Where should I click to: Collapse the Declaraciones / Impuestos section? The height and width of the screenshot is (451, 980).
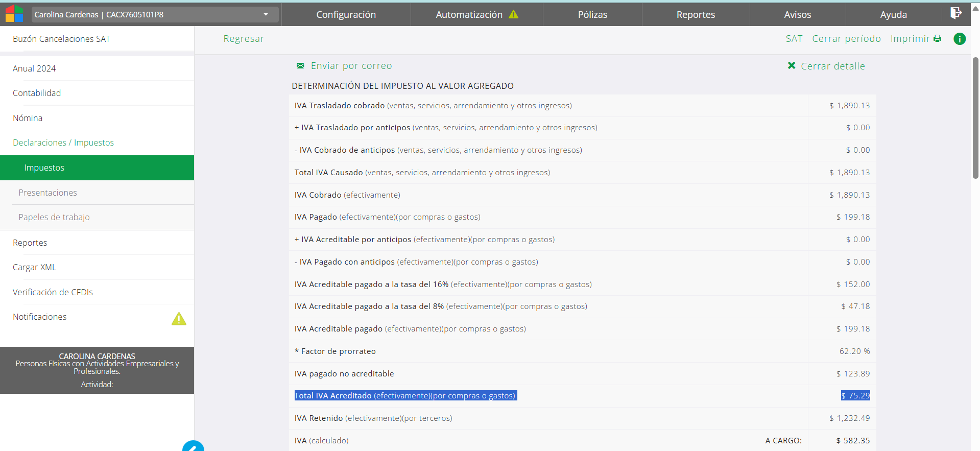point(63,143)
